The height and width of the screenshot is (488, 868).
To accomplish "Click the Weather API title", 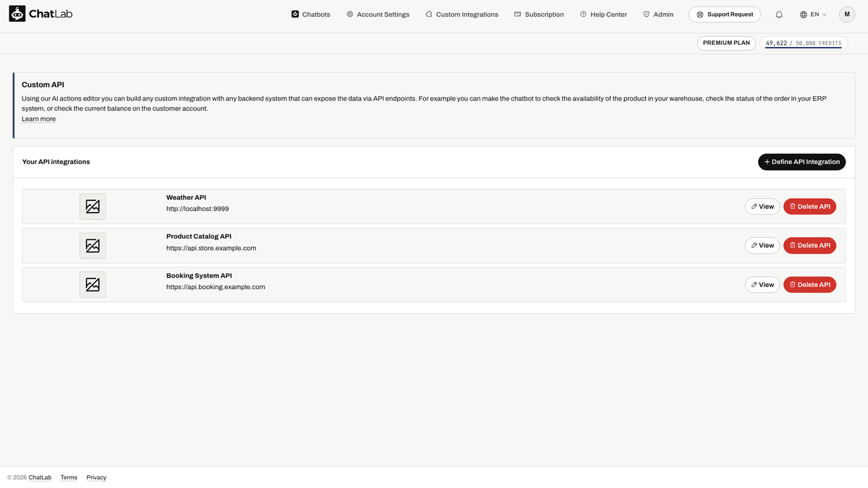I will pos(186,197).
